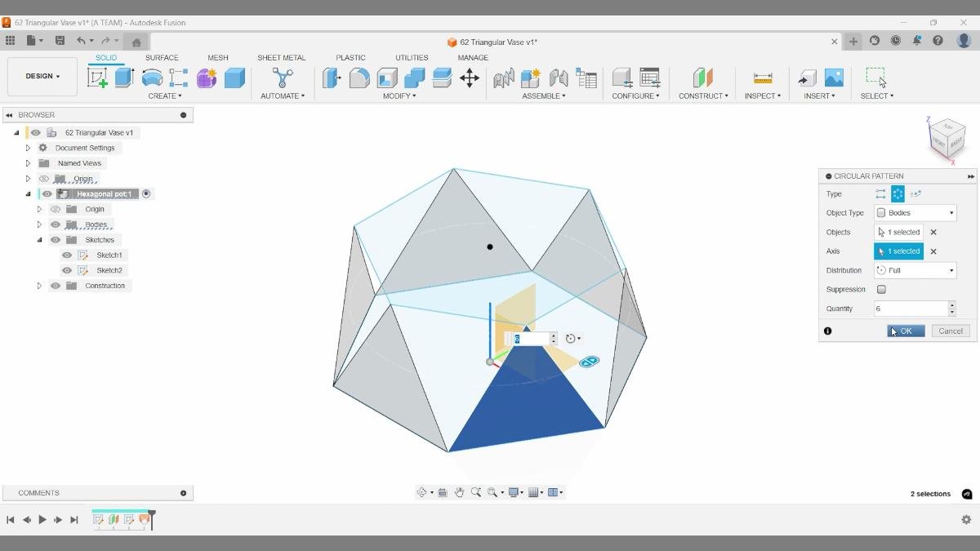This screenshot has width=980, height=551.
Task: Select the Combine tool
Action: tap(414, 78)
